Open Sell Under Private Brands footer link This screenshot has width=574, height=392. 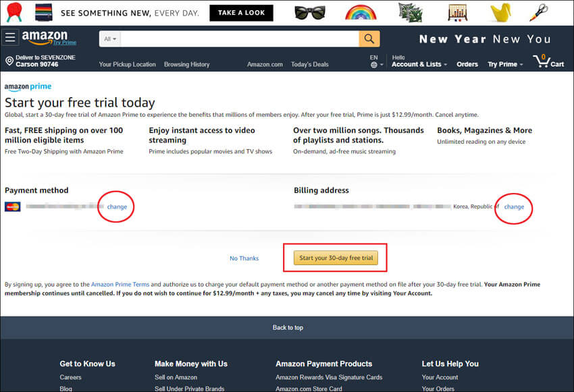pos(189,389)
